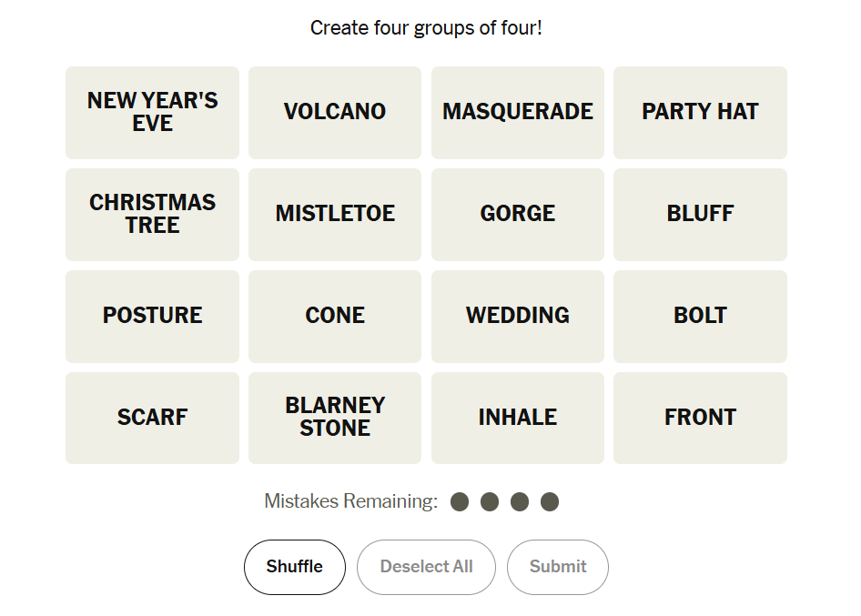Select the POSTURE tile

tap(152, 316)
